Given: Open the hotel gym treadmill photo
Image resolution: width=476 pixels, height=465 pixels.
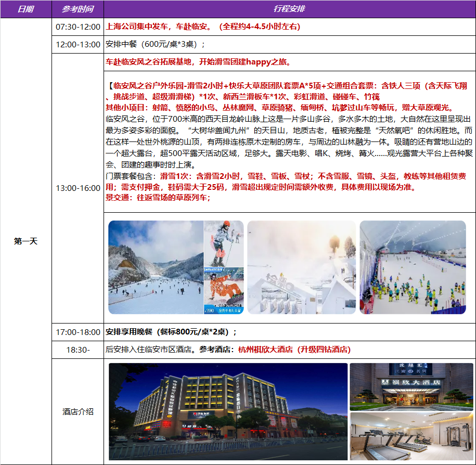Looking at the screenshot, I should 411,437.
